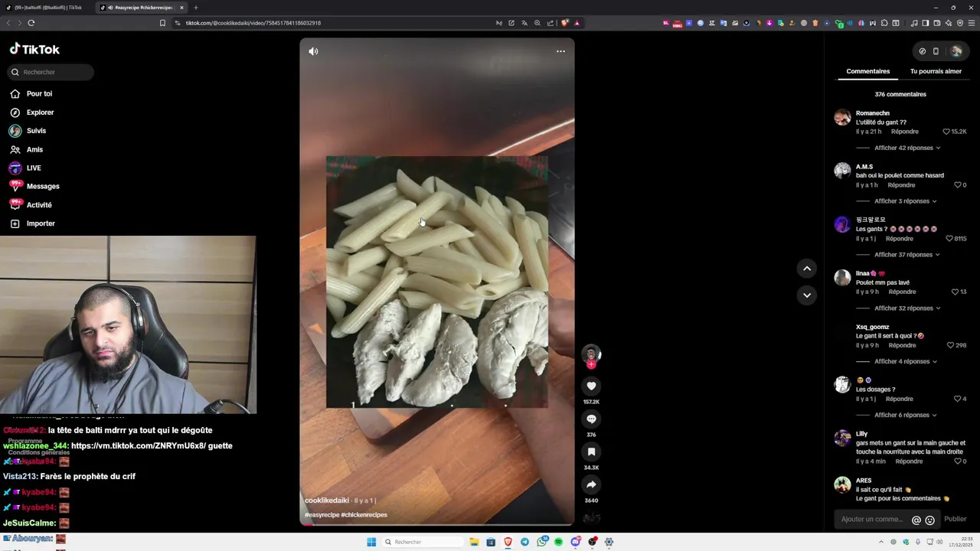Viewport: 980px width, 551px height.
Task: Open a new browser tab
Action: point(195,8)
